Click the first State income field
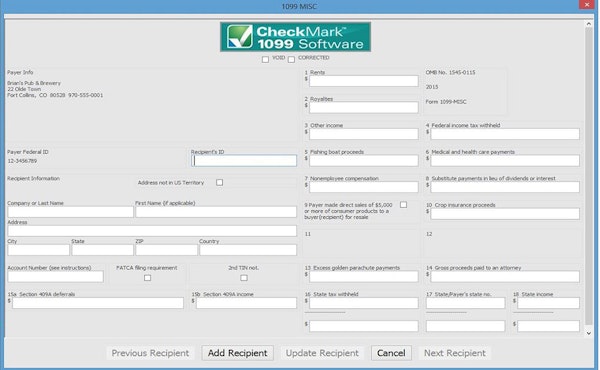 click(x=548, y=303)
